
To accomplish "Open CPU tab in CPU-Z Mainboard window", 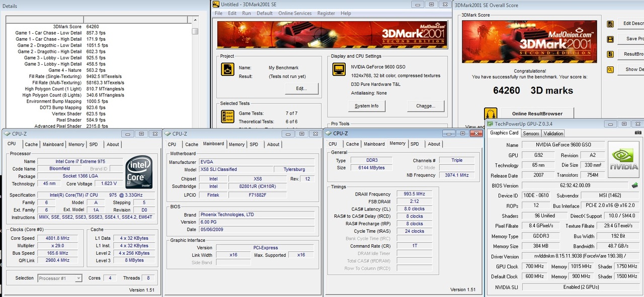I will pyautogui.click(x=172, y=144).
